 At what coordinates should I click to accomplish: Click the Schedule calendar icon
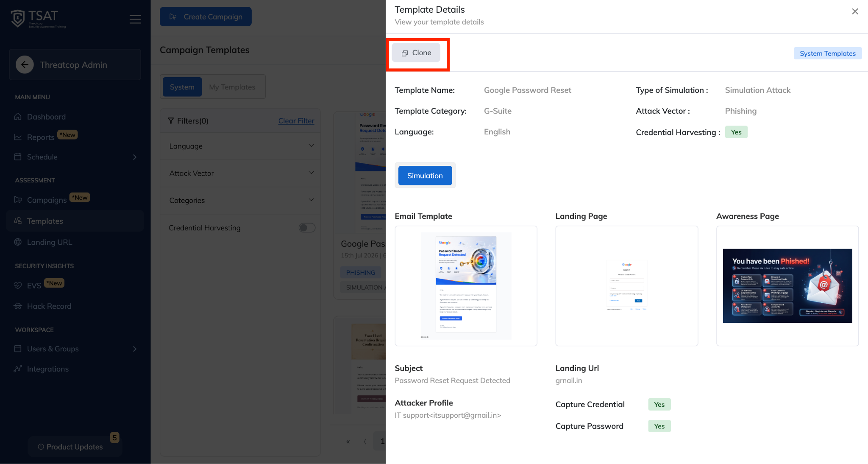18,157
